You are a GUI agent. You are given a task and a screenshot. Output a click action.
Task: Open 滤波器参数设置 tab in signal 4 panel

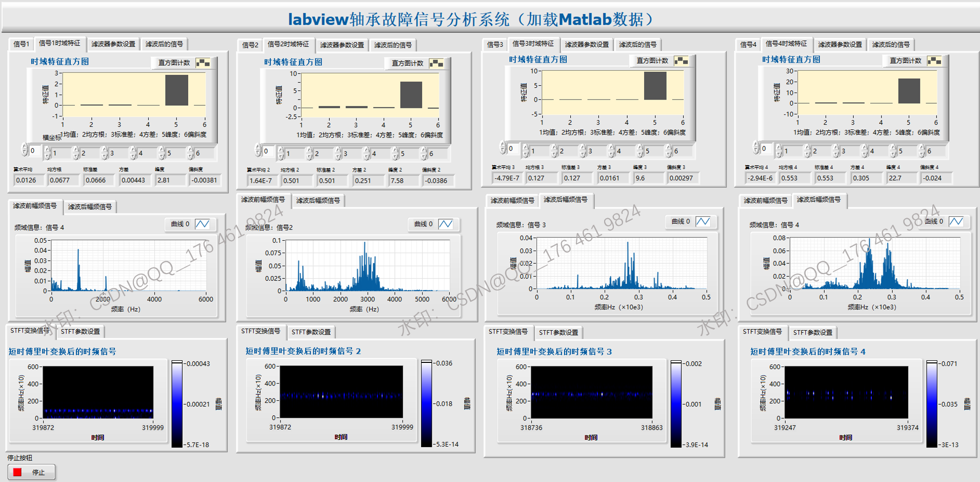[x=840, y=45]
